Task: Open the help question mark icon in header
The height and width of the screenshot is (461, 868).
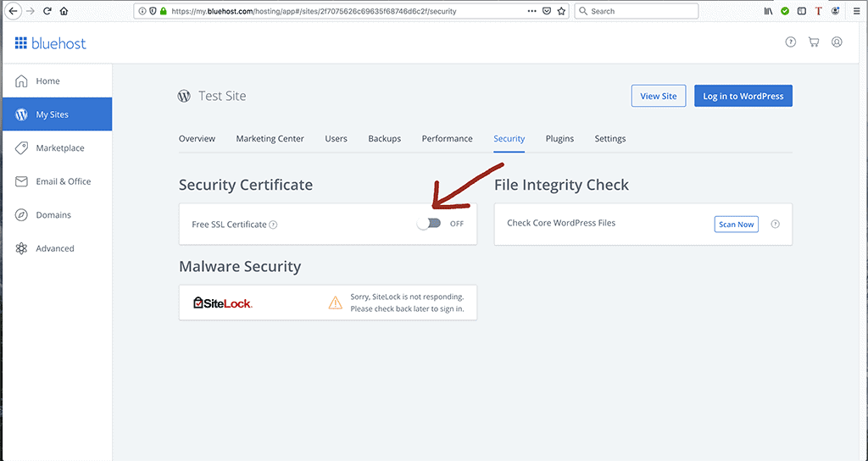Action: (791, 42)
